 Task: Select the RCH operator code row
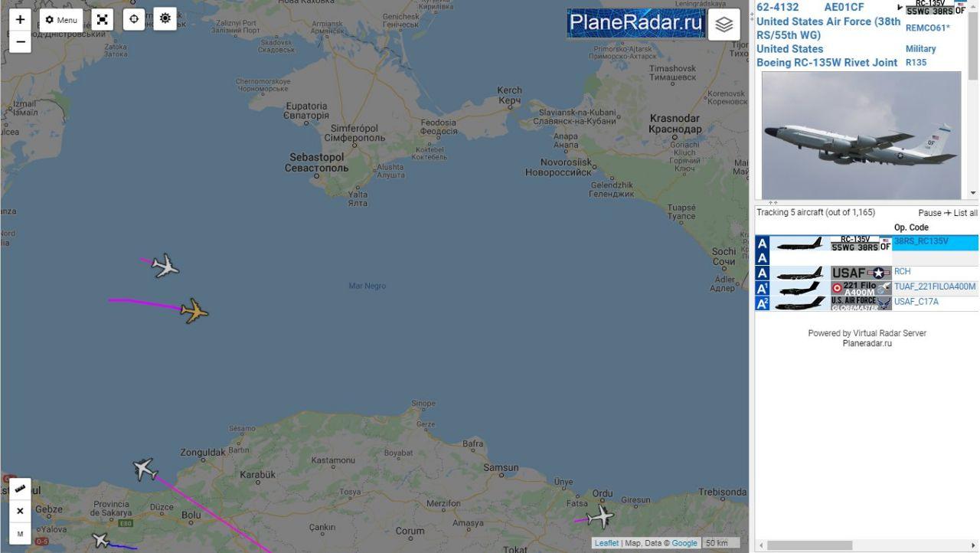click(x=867, y=273)
